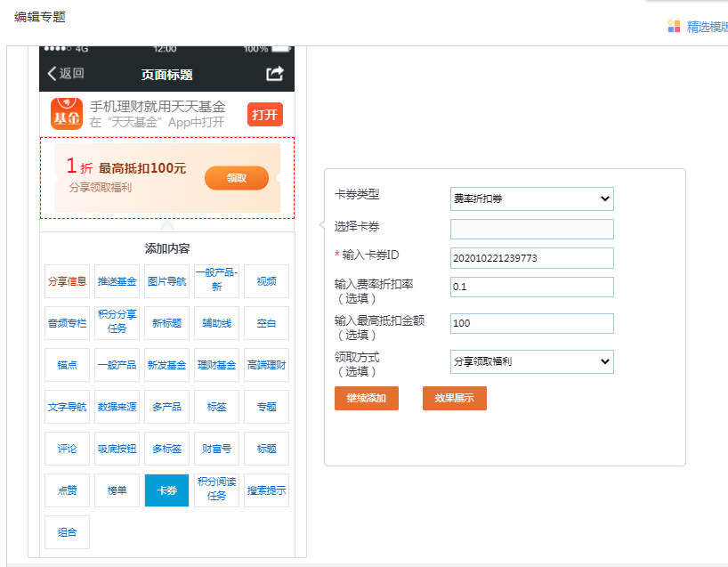Select the highlighted 卡券 component

[x=166, y=490]
